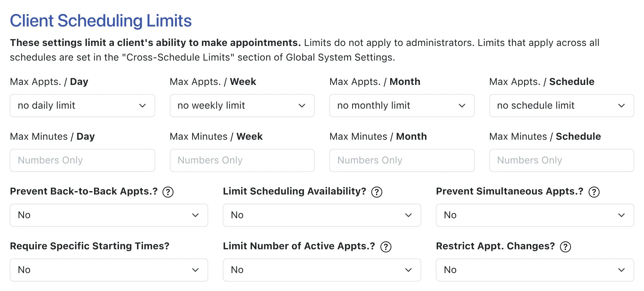Image resolution: width=644 pixels, height=291 pixels.
Task: Expand the Limit Number of Active Appts. dropdown
Action: [322, 270]
